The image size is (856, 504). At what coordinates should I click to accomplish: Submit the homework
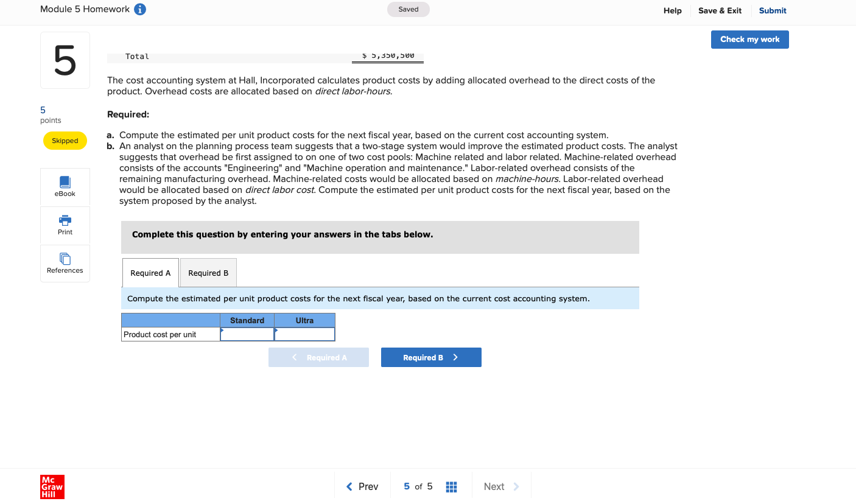point(773,10)
